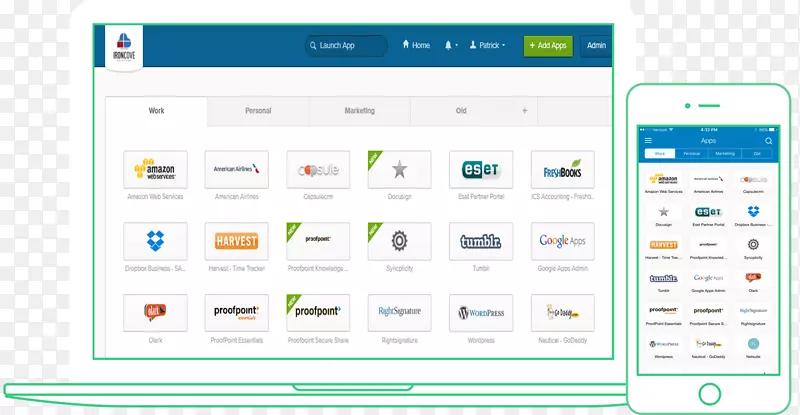Launch the Harvest Time Tracker app

coord(236,241)
